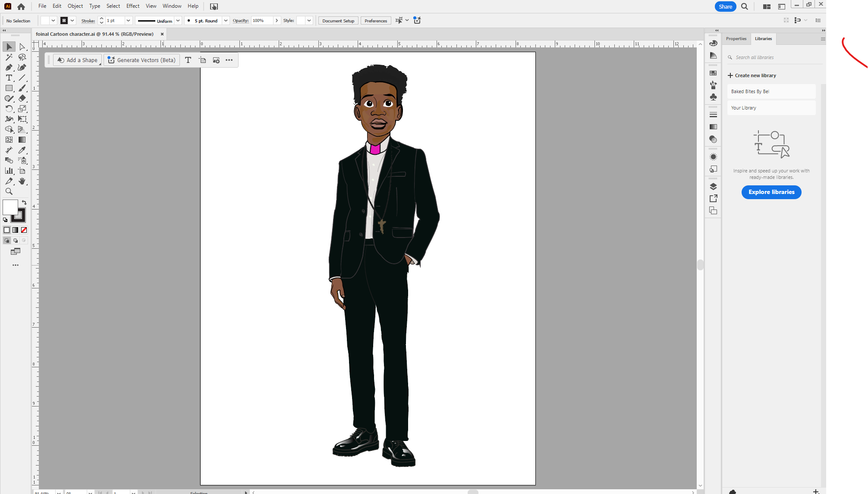Set paint to None
The width and height of the screenshot is (868, 494).
24,230
